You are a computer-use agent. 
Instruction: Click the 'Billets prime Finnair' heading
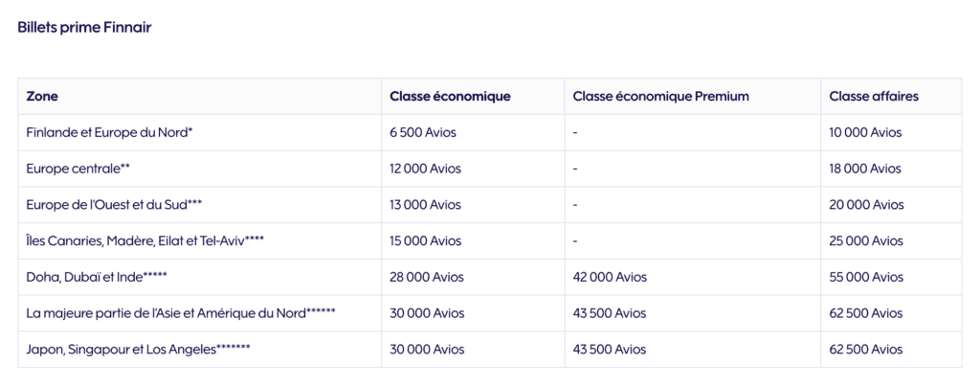tap(84, 28)
